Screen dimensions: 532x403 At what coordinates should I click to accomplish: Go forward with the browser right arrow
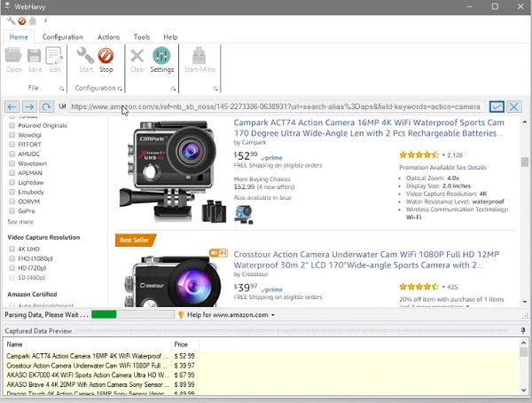coord(29,107)
